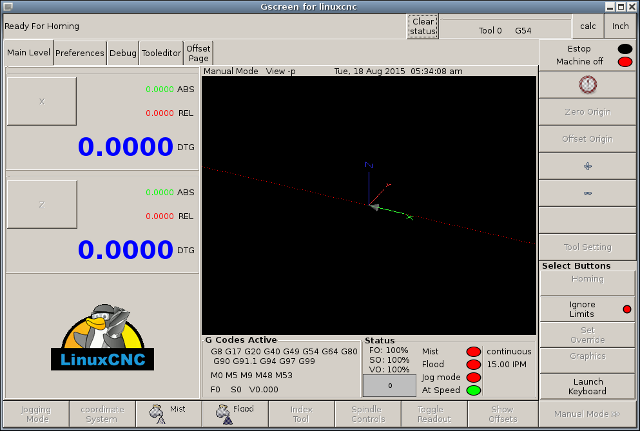The height and width of the screenshot is (431, 640).
Task: Click the Index Tool button
Action: [x=301, y=414]
